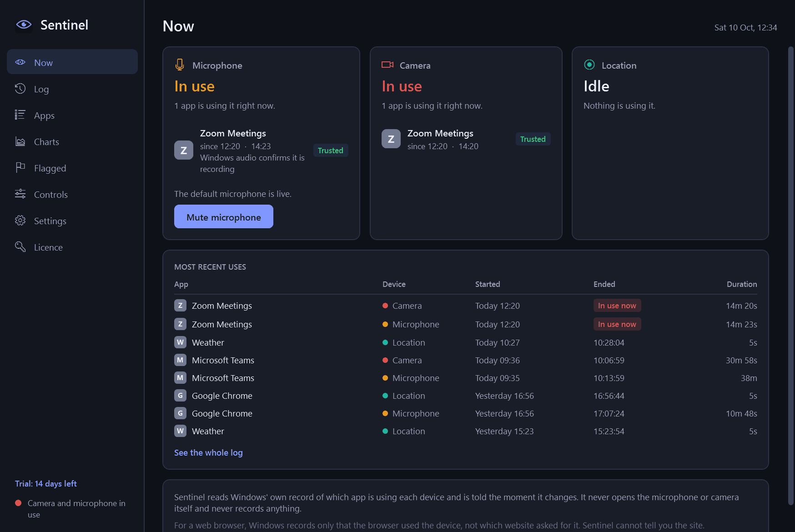Screen dimensions: 795x532
Task: Select the Microsoft Teams Microphone row name
Action: click(223, 378)
